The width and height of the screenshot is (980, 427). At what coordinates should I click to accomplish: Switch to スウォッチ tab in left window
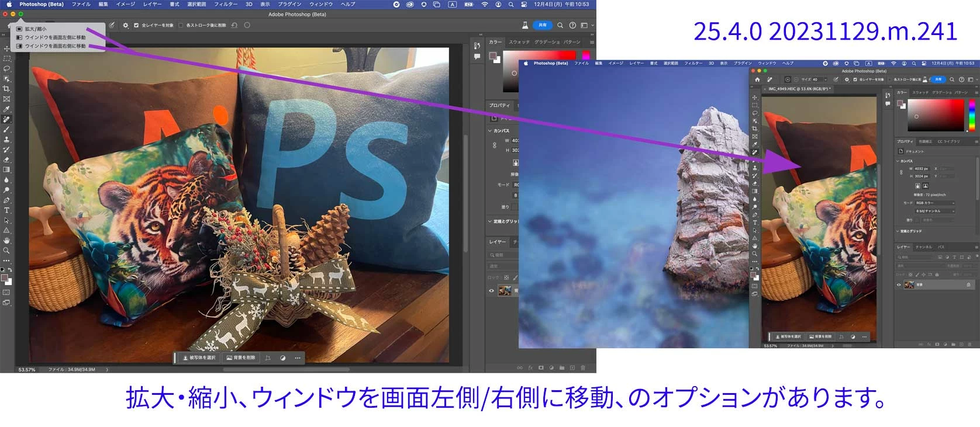pyautogui.click(x=519, y=42)
